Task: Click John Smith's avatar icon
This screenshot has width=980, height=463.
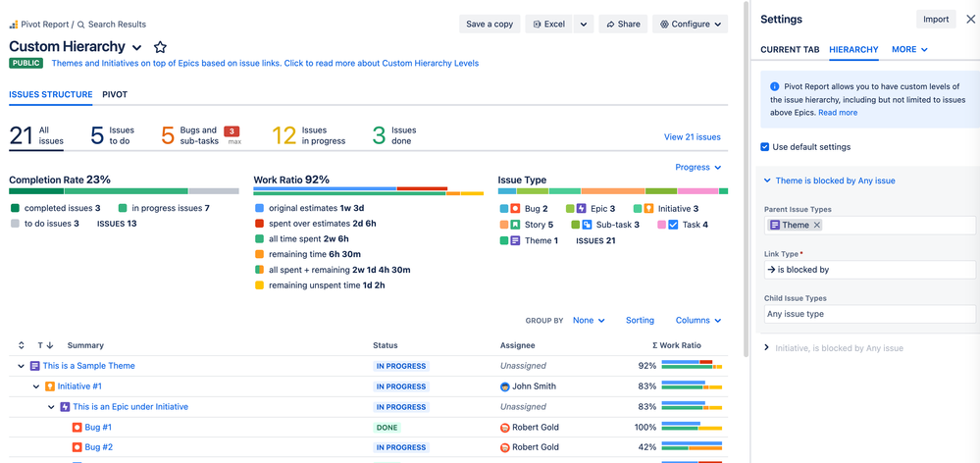Action: pyautogui.click(x=505, y=386)
